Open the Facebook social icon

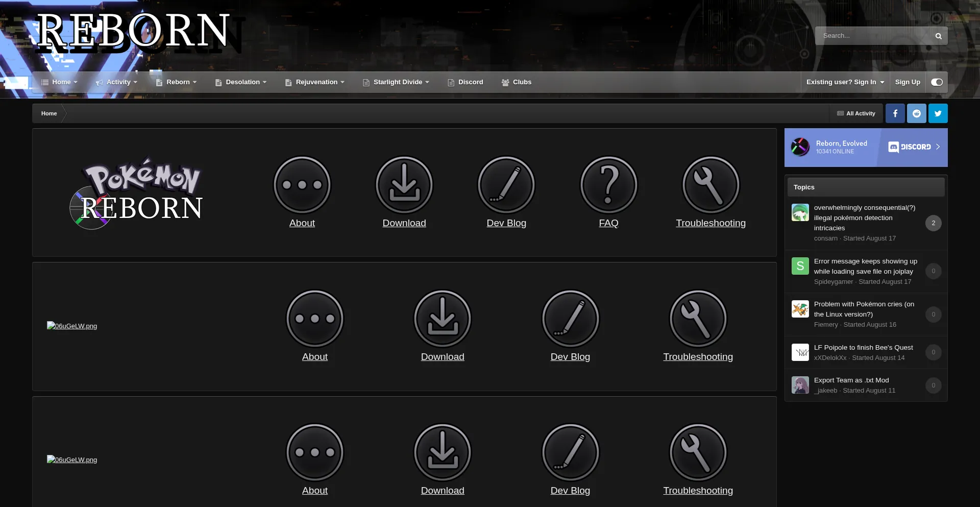pyautogui.click(x=895, y=113)
